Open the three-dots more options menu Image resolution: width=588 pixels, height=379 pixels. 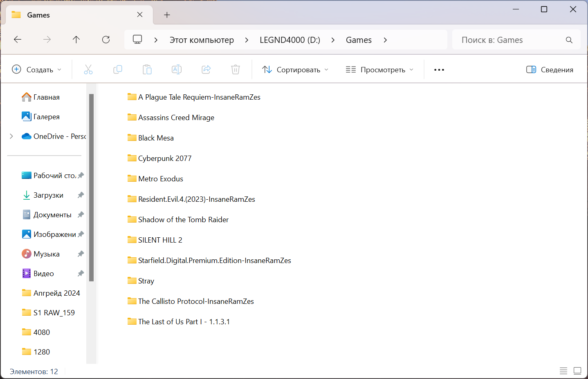coord(439,70)
